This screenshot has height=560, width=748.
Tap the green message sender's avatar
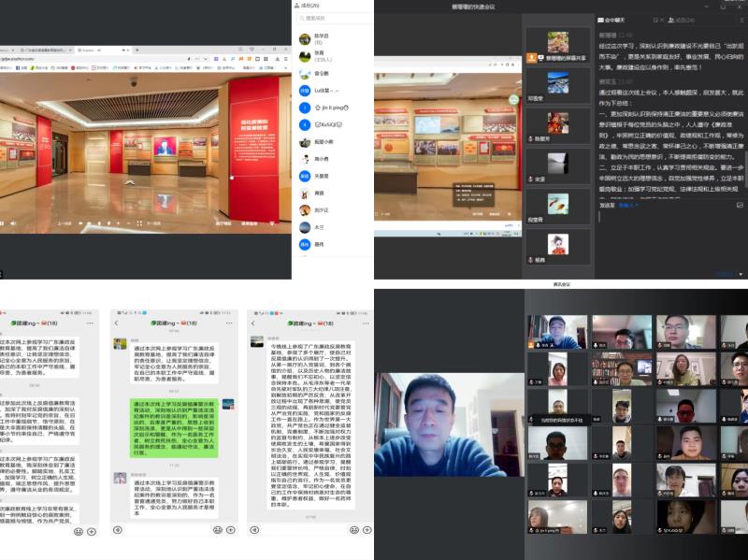228,405
